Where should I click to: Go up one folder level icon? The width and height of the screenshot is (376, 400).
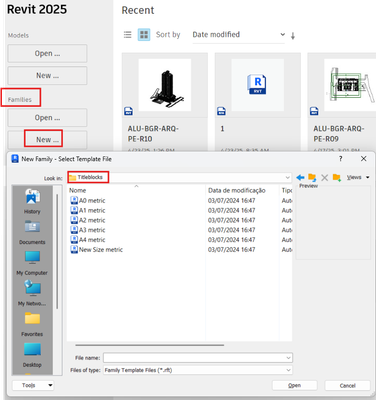(x=312, y=178)
